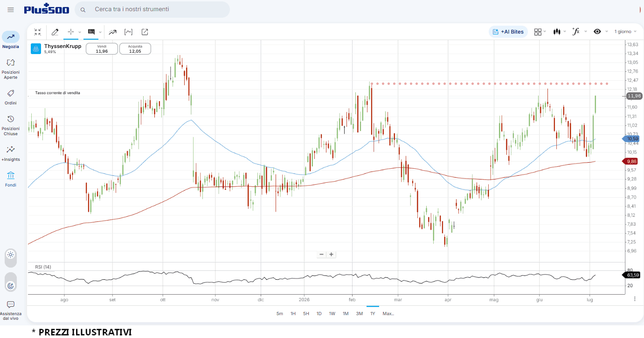This screenshot has height=338, width=644.
Task: Focus the instrument search field
Action: pyautogui.click(x=152, y=9)
